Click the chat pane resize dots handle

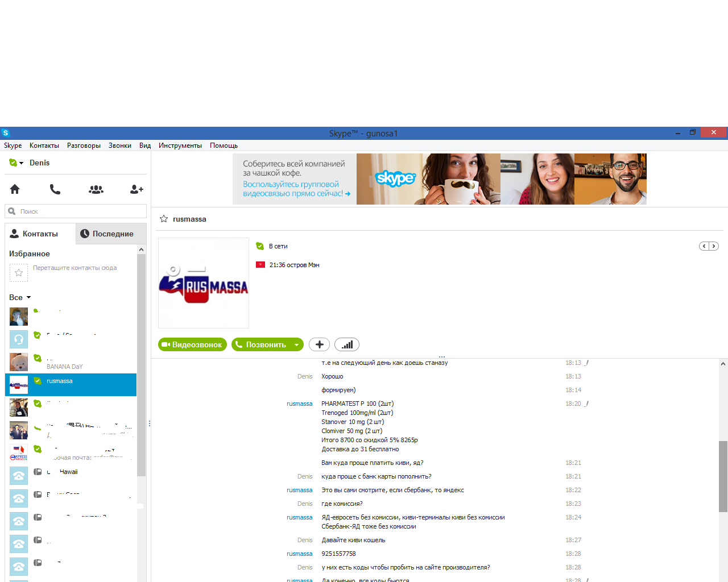[441, 356]
